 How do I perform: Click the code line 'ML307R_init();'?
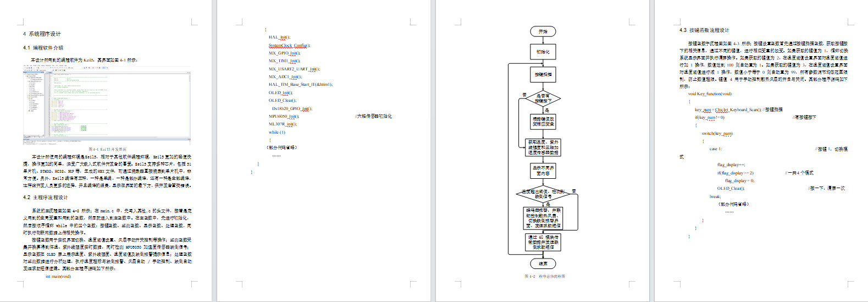pos(283,124)
